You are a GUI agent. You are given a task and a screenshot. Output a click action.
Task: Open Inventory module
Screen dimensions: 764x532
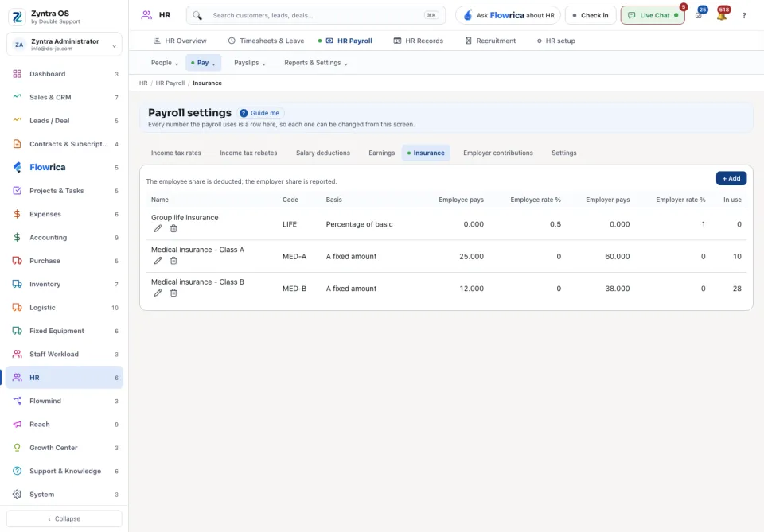point(64,284)
